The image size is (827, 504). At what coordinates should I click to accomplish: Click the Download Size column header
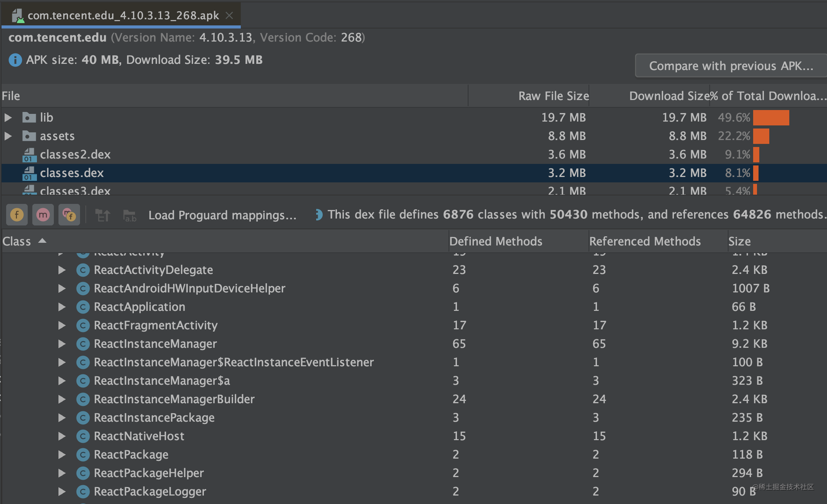pyautogui.click(x=649, y=96)
